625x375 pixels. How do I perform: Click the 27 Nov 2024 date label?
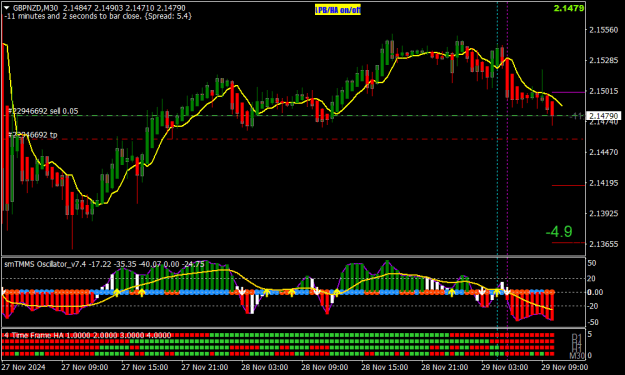point(24,367)
